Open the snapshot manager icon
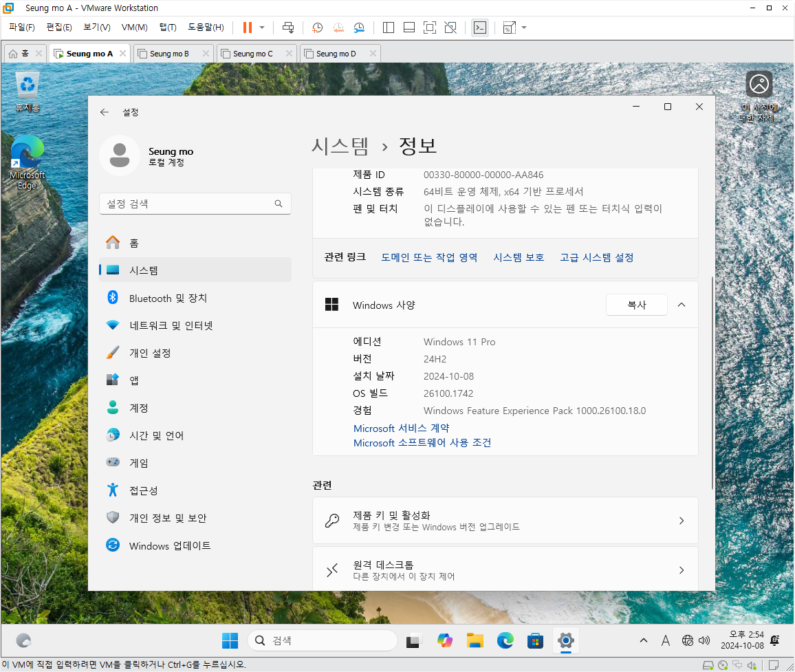The width and height of the screenshot is (795, 672). [x=359, y=28]
